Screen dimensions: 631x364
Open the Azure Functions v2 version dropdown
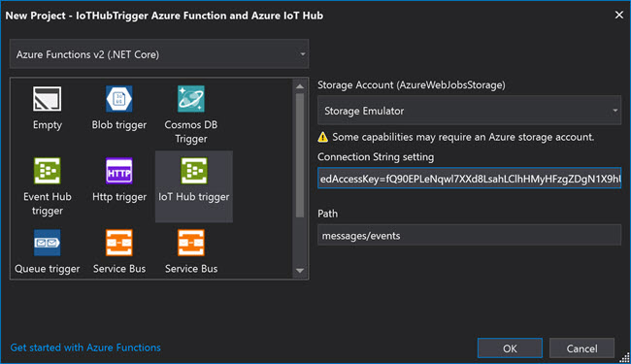pyautogui.click(x=159, y=54)
